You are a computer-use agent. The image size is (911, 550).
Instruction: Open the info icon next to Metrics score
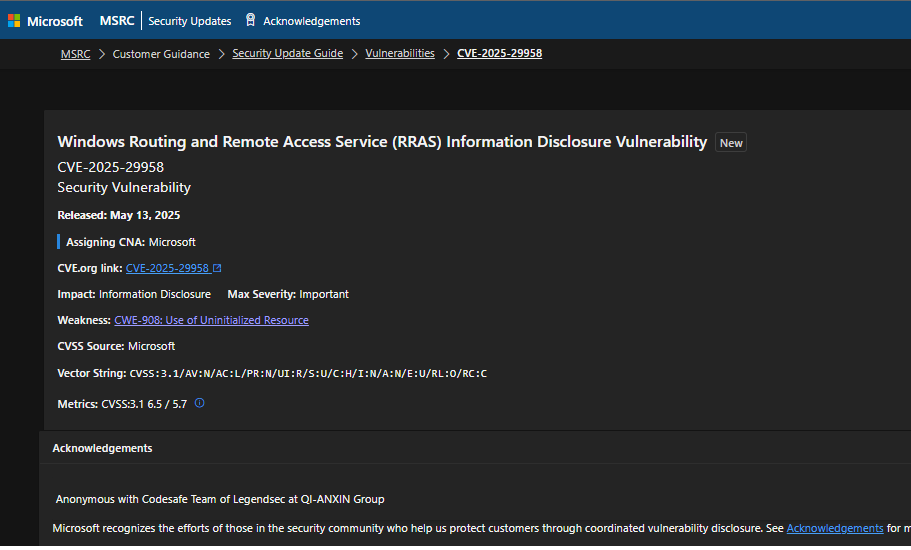tap(199, 403)
